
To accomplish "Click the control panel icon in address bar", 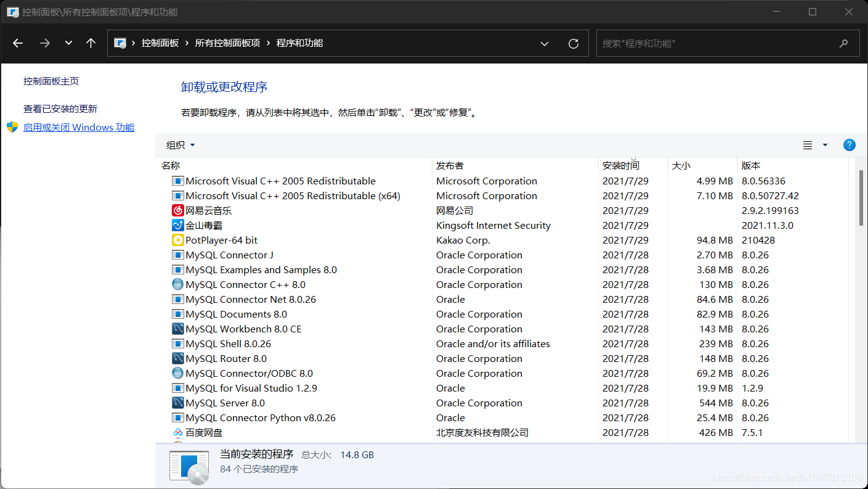I will [120, 43].
